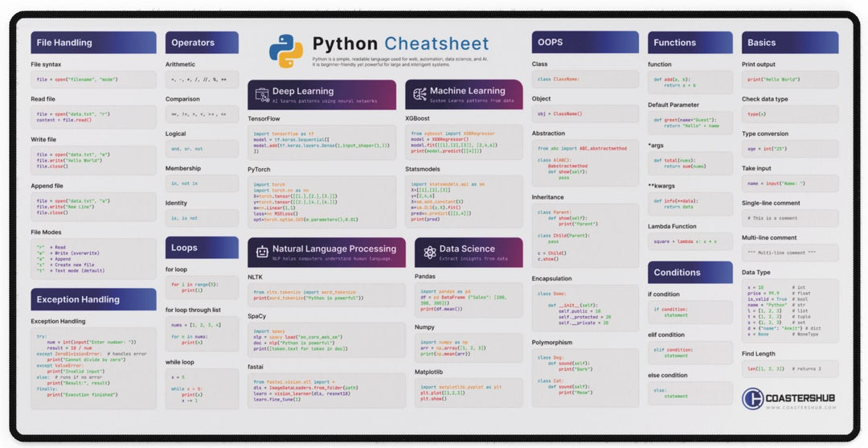The height and width of the screenshot is (448, 868).
Task: Click the "Pandas" label
Action: 425,277
